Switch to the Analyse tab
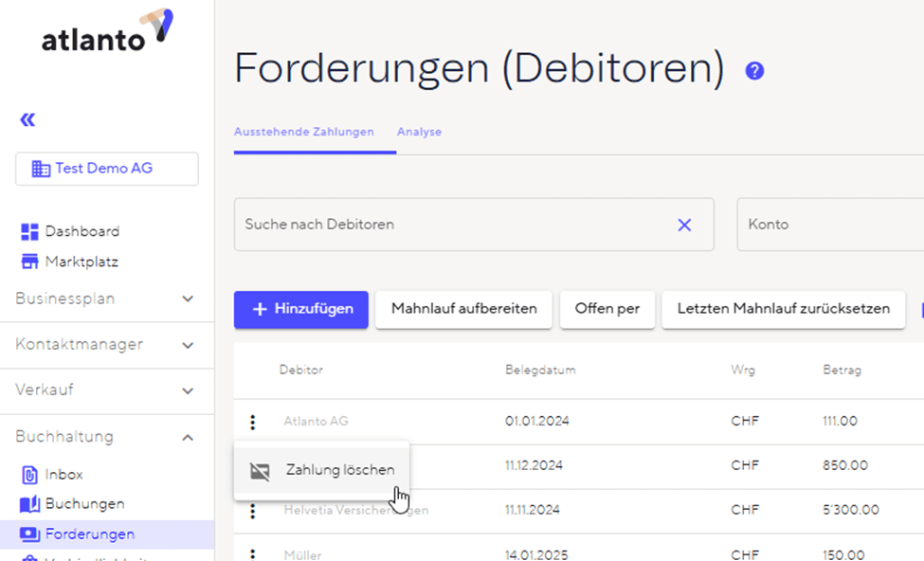Image resolution: width=924 pixels, height=561 pixels. [x=419, y=132]
